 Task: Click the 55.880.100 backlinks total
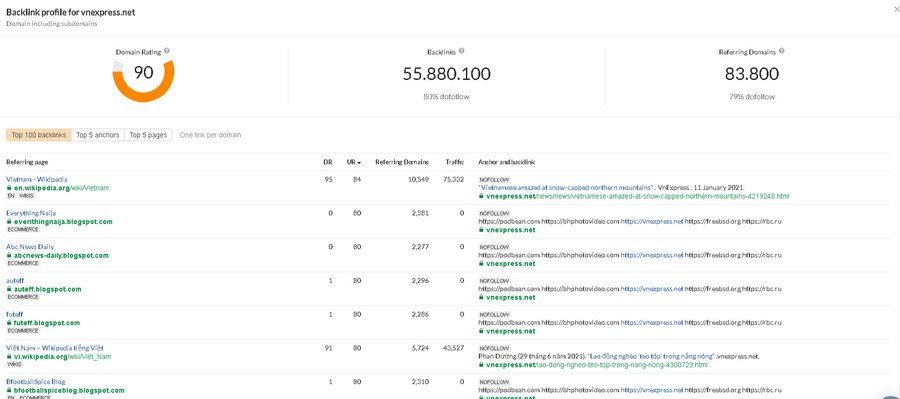447,74
